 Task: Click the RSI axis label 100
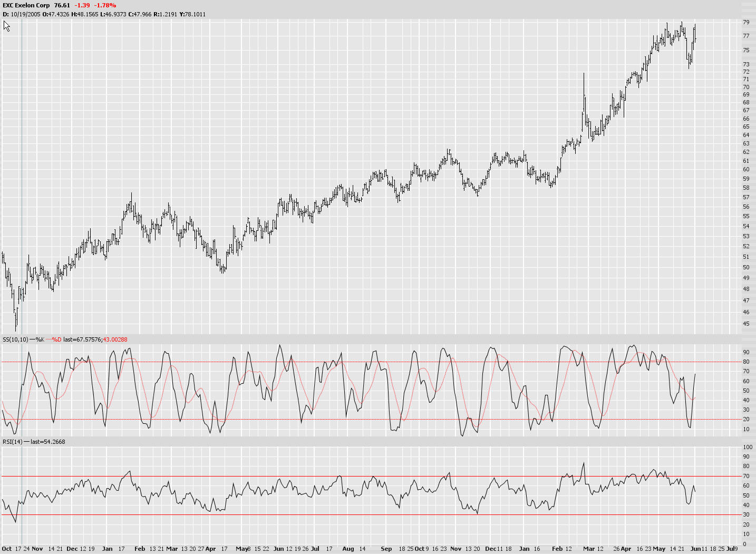[x=748, y=447]
